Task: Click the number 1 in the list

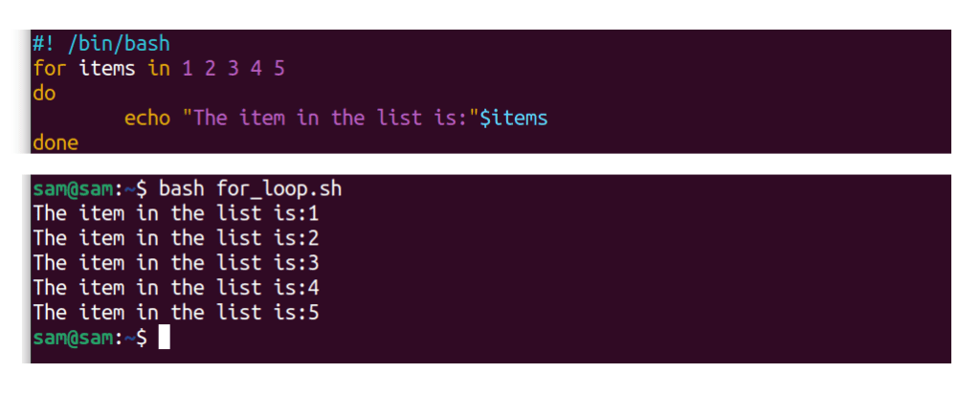Action: coord(188,68)
